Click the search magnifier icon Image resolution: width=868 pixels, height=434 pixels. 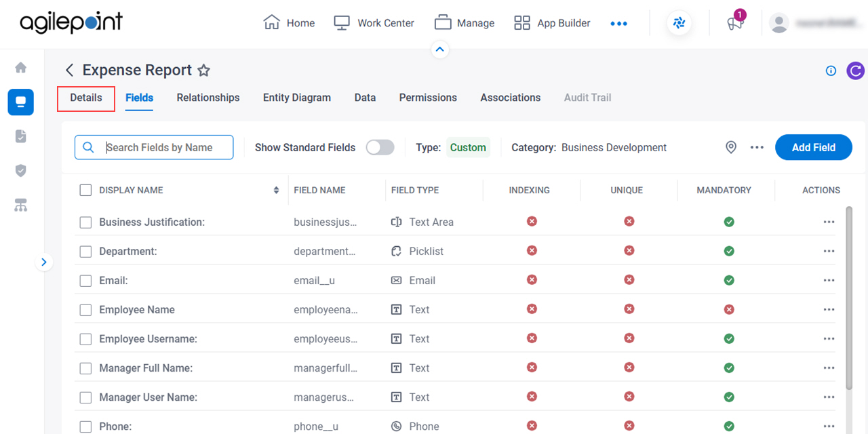[x=88, y=147]
